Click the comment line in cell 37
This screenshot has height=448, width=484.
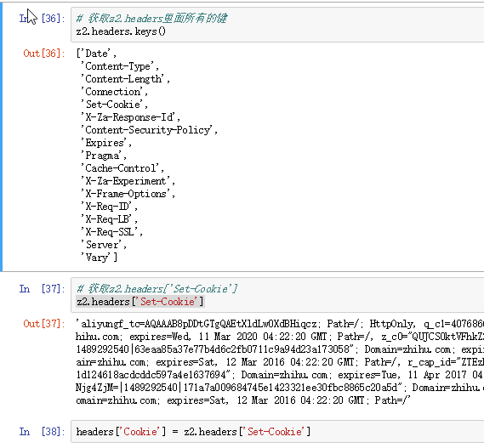157,289
